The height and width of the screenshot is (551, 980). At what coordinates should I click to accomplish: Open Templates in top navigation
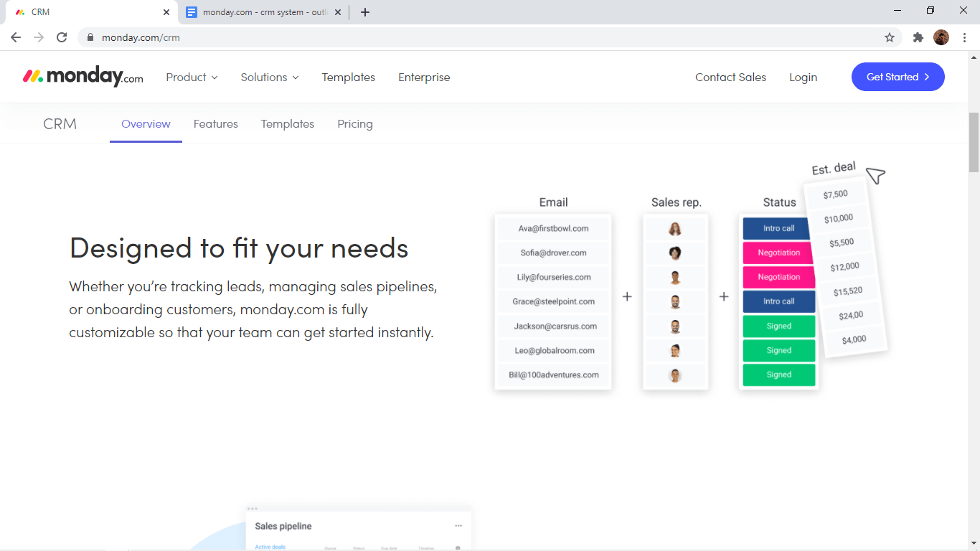tap(348, 77)
